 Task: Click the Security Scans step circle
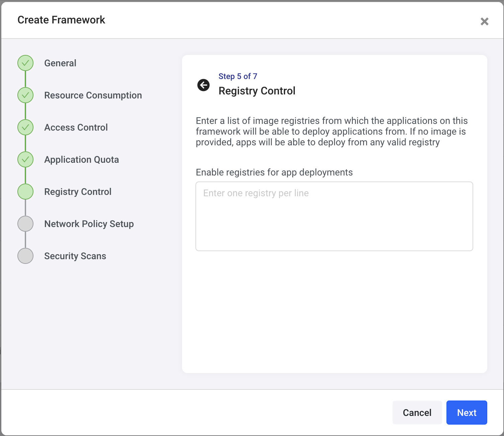[25, 256]
